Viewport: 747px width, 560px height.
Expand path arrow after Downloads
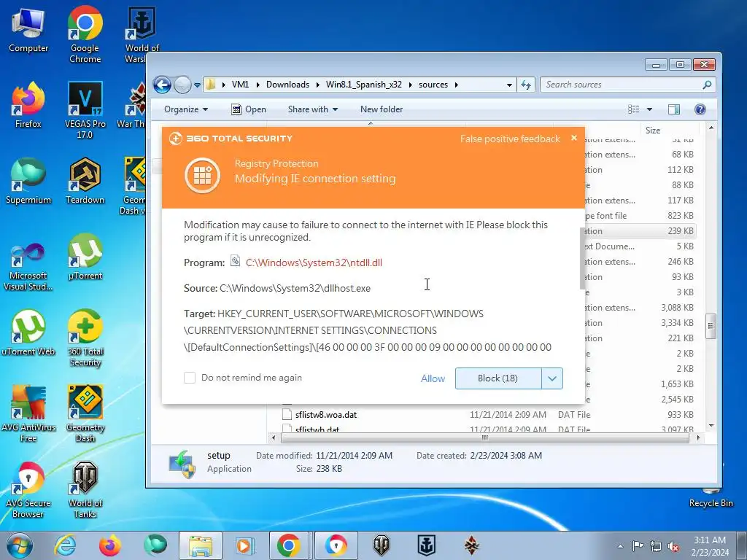tap(318, 85)
